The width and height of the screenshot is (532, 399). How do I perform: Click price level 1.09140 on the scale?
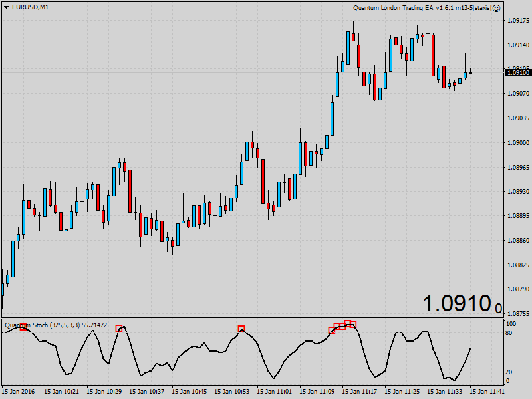[518, 45]
